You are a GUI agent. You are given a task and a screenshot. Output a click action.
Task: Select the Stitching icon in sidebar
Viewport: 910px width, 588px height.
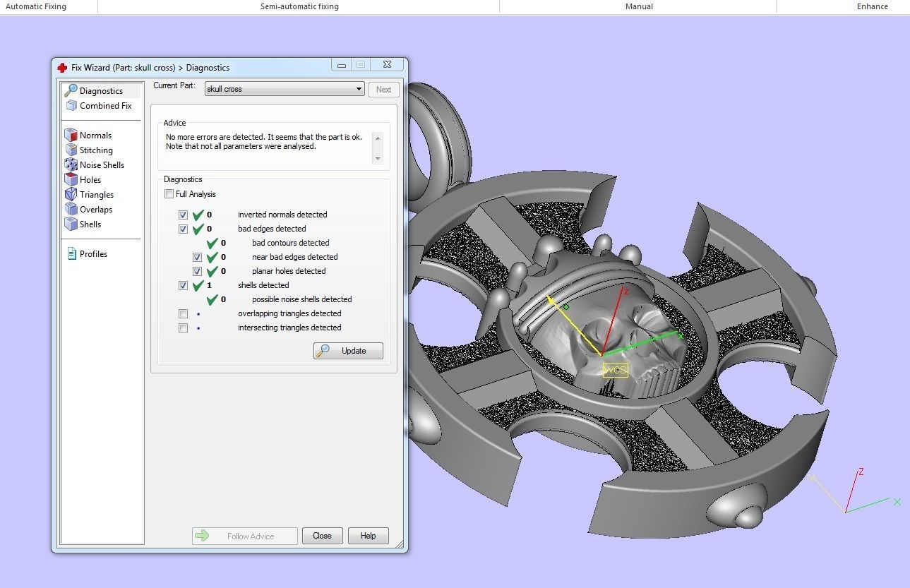pyautogui.click(x=71, y=150)
